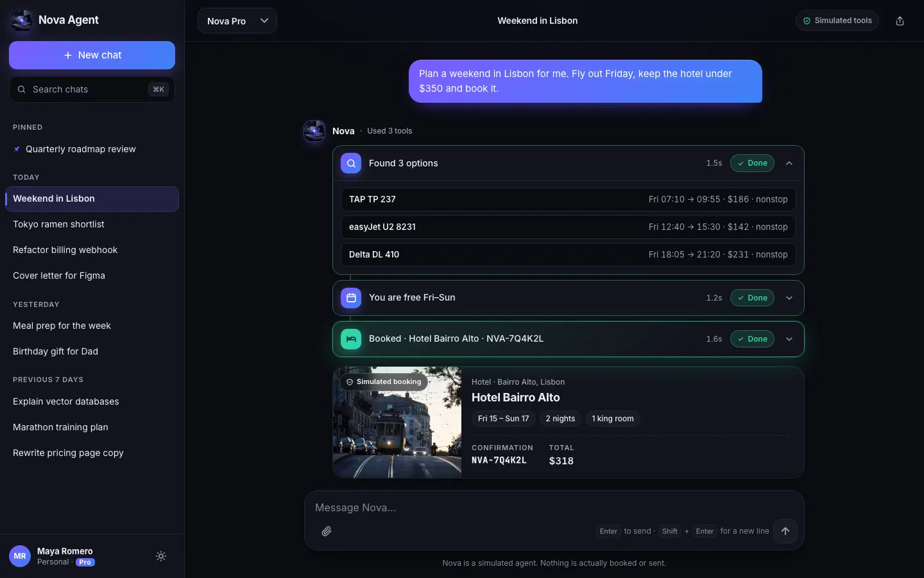Click the attach file paperclip icon
This screenshot has height=578, width=924.
pyautogui.click(x=327, y=531)
